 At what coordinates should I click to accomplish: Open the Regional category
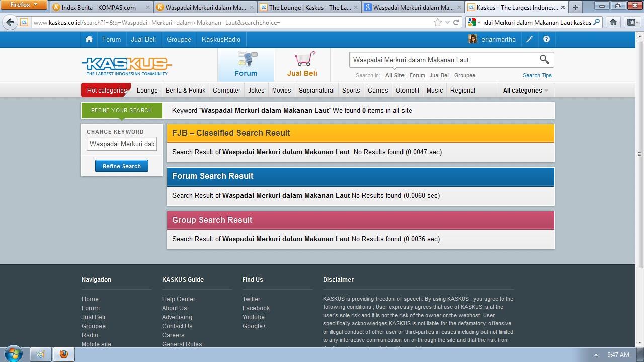click(x=462, y=90)
